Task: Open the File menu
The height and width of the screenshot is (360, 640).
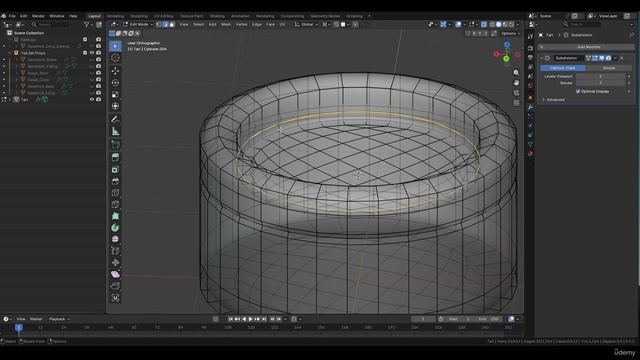Action: pos(12,16)
